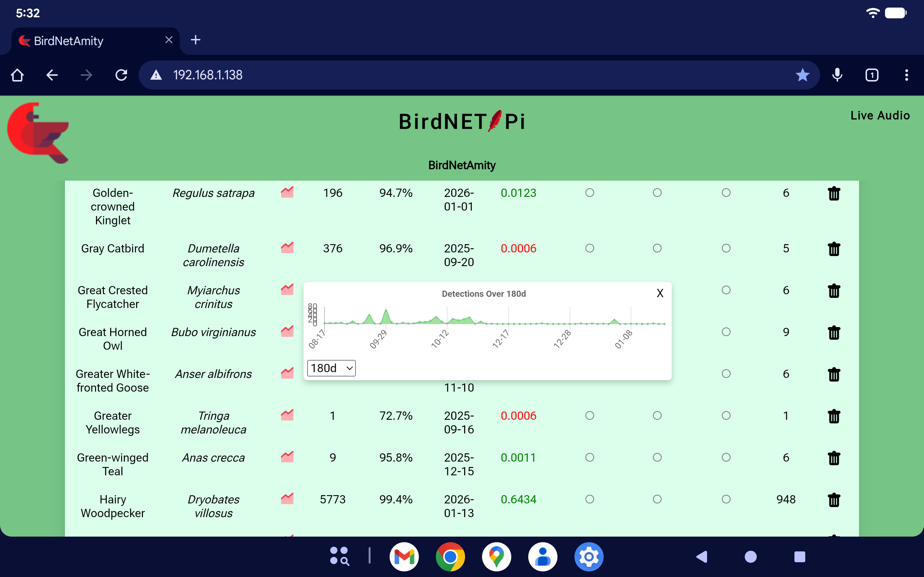Click the Gray Catbird chart icon
Image resolution: width=924 pixels, height=577 pixels.
287,248
